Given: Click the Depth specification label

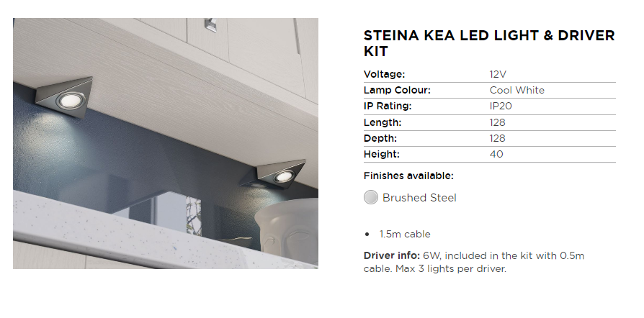Looking at the screenshot, I should (x=380, y=138).
